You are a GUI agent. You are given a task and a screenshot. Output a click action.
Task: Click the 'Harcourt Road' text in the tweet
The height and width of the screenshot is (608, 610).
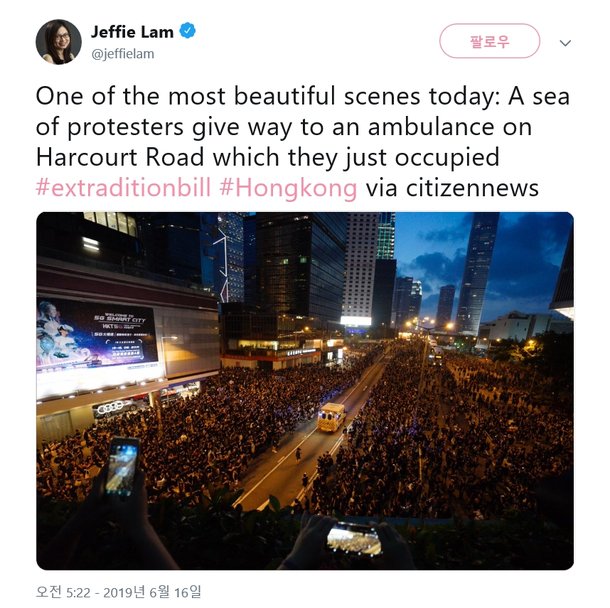coord(120,158)
